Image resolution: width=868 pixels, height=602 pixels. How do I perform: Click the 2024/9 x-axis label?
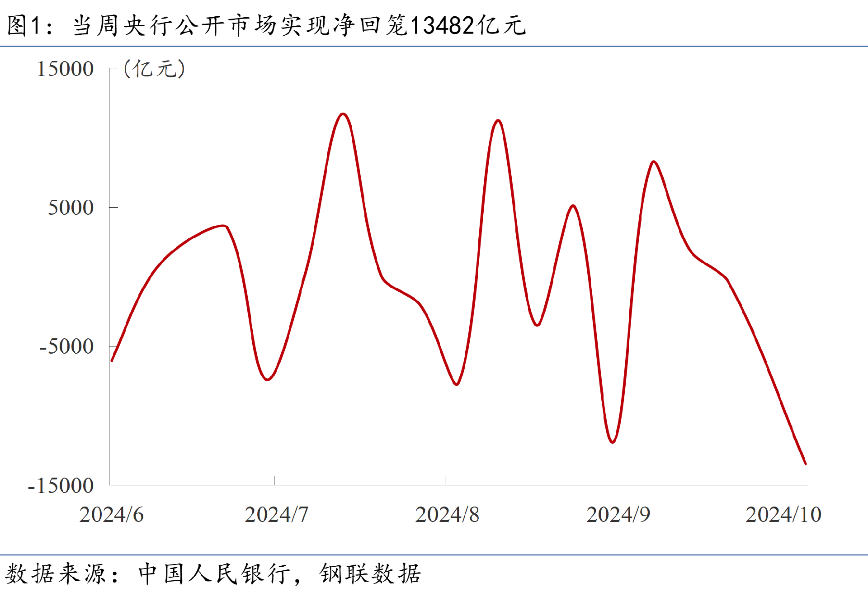(618, 515)
